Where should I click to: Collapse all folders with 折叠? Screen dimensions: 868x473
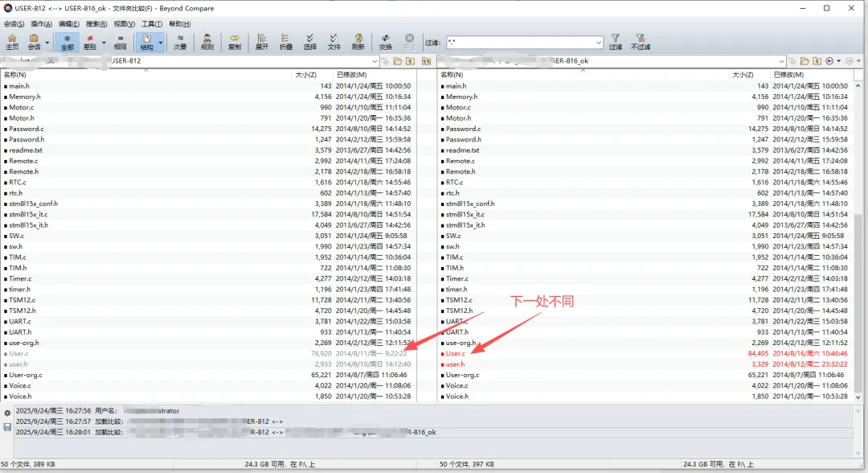[x=285, y=42]
